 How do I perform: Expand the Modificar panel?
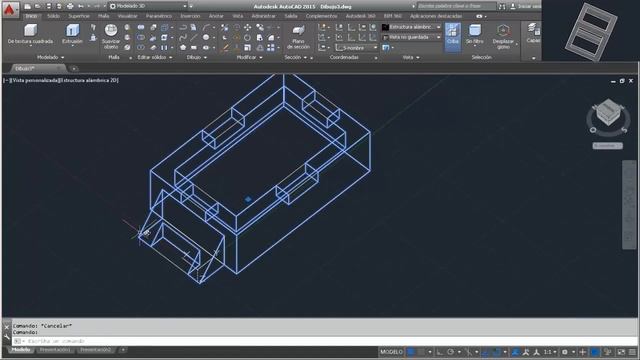[249, 58]
